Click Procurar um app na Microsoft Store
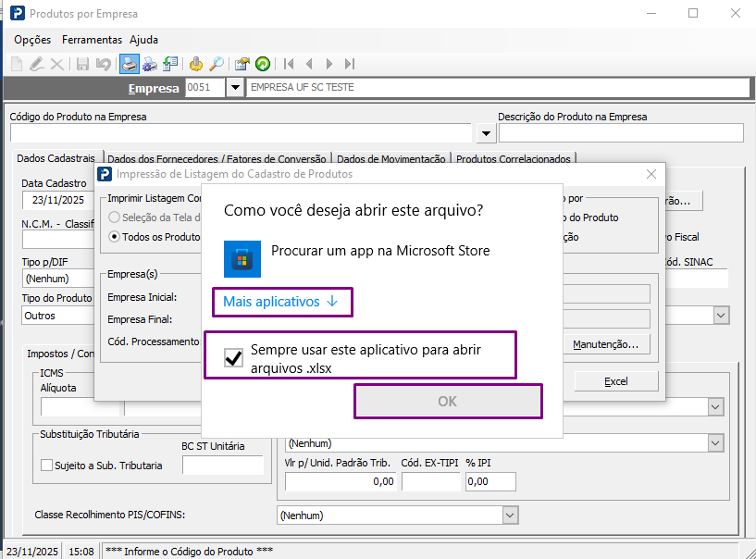Viewport: 756px width, 559px height. point(380,251)
